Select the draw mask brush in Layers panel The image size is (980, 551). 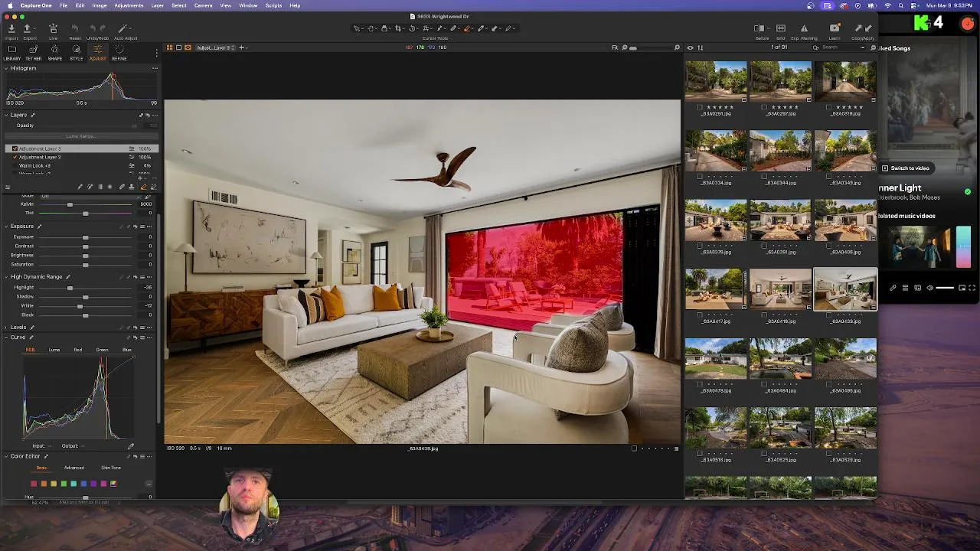[80, 187]
